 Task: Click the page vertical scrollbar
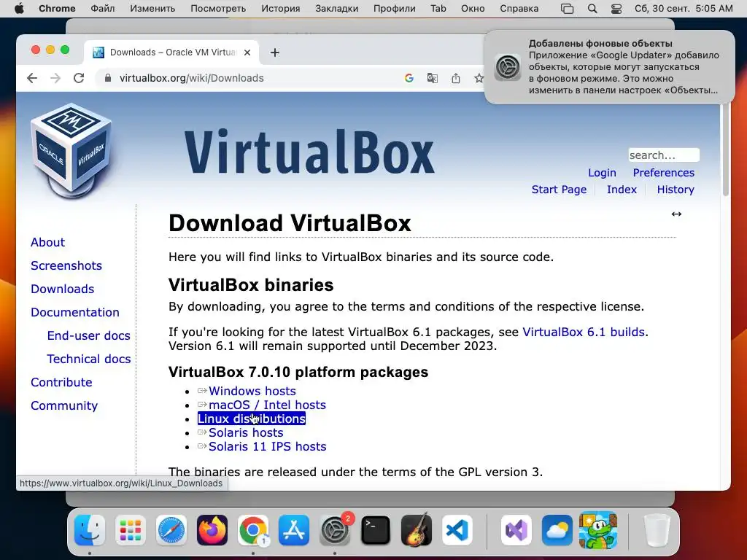pyautogui.click(x=726, y=150)
